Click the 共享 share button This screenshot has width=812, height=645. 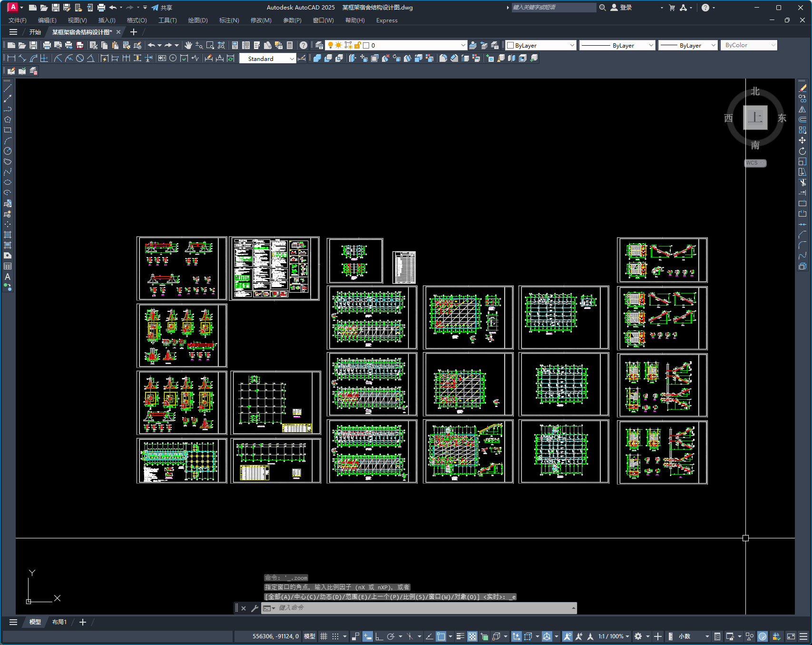coord(162,8)
